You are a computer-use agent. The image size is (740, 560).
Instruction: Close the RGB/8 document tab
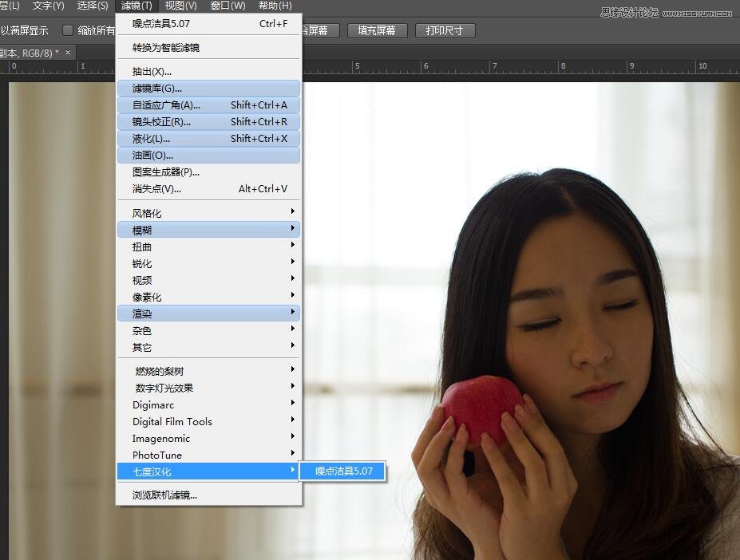point(68,53)
